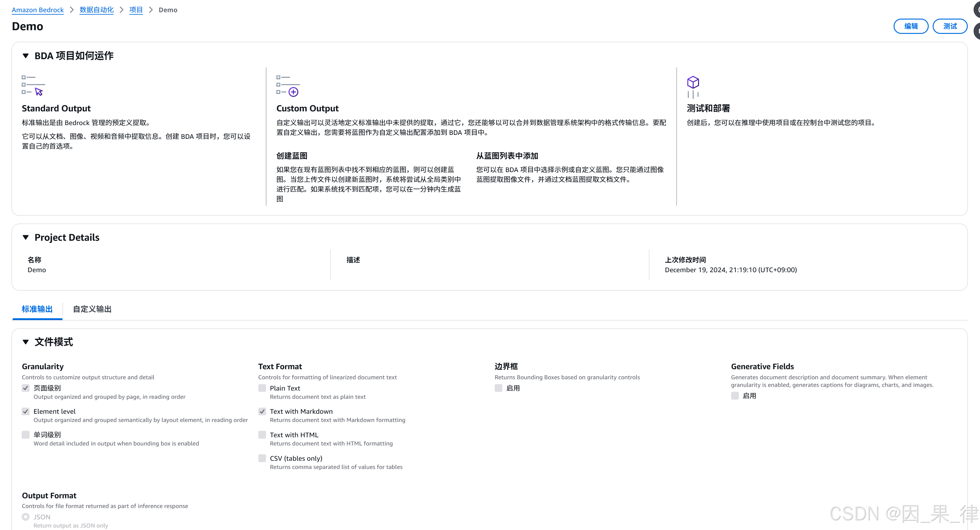Collapse the 文件模式 section
The height and width of the screenshot is (530, 980).
coord(25,342)
